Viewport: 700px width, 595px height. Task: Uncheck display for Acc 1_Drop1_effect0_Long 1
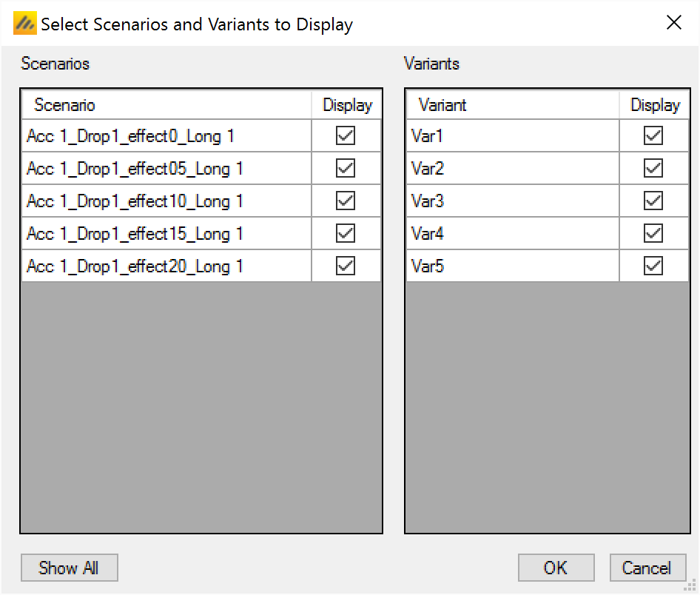pos(346,136)
